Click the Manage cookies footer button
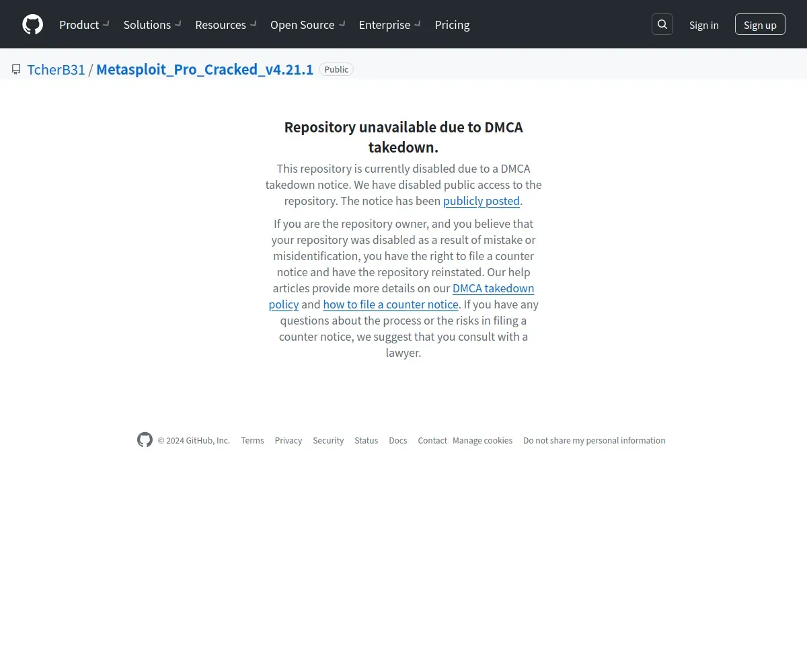807x672 pixels. tap(482, 441)
